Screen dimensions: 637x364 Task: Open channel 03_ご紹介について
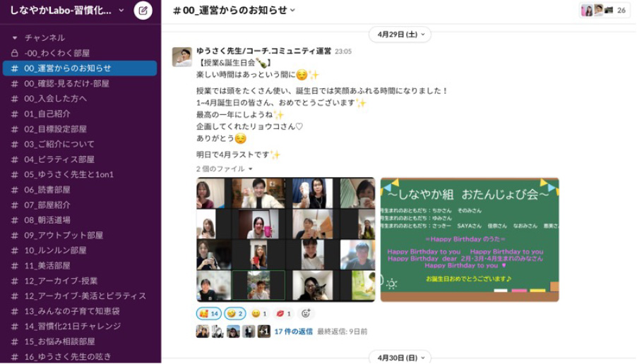pos(80,144)
